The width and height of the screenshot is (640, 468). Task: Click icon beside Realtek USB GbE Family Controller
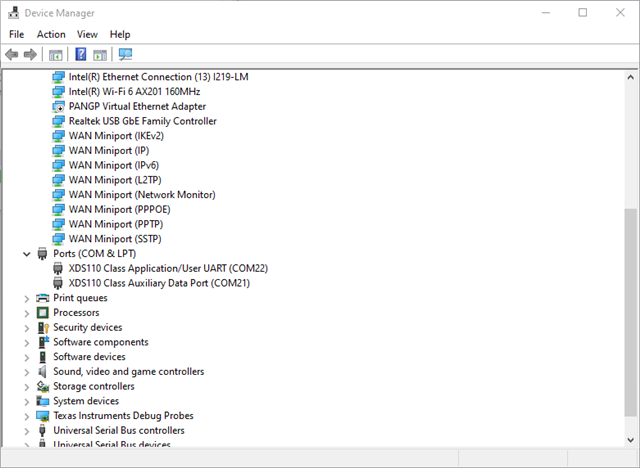tap(58, 121)
